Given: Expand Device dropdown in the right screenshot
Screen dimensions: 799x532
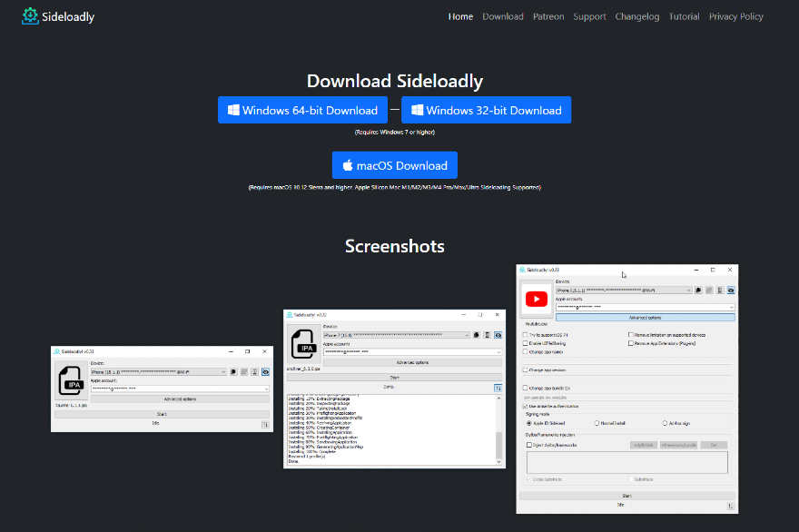Looking at the screenshot, I should 688,291.
